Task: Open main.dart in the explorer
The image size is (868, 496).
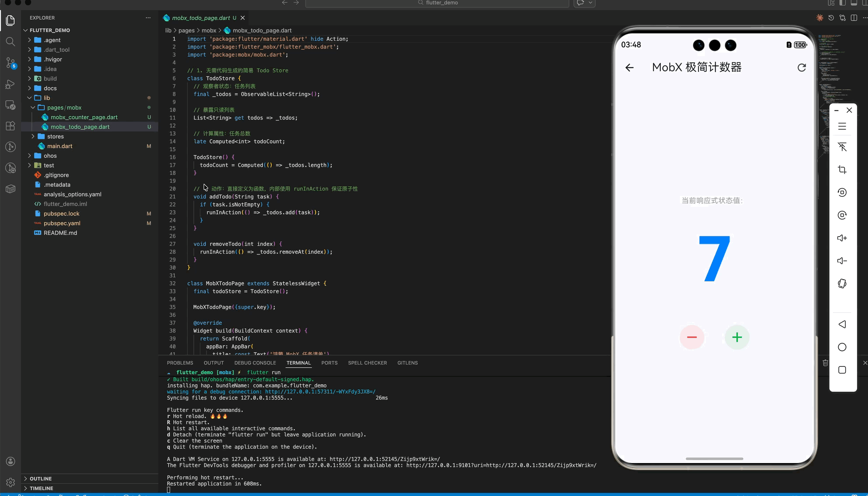Action: [60, 146]
